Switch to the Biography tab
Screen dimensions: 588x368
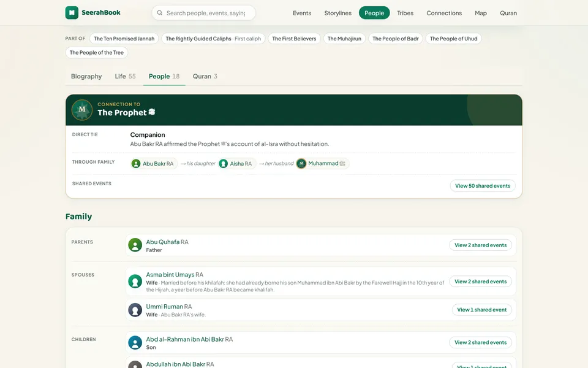click(x=86, y=76)
